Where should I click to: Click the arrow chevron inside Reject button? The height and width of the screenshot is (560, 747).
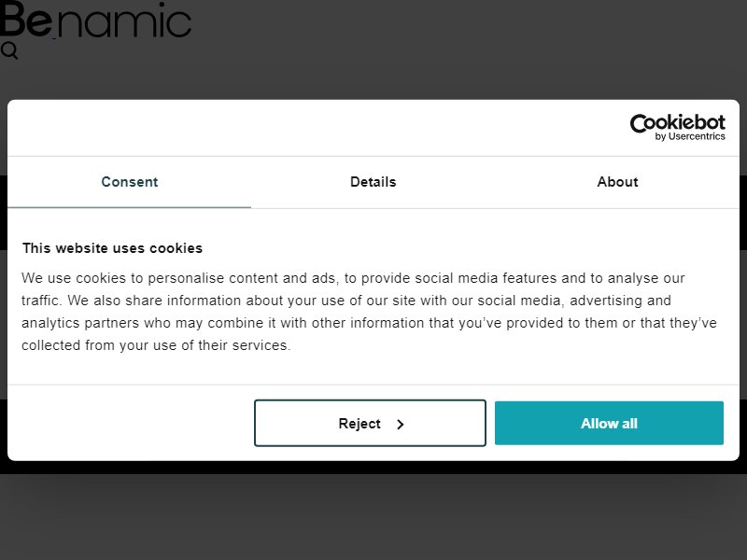[x=401, y=424]
